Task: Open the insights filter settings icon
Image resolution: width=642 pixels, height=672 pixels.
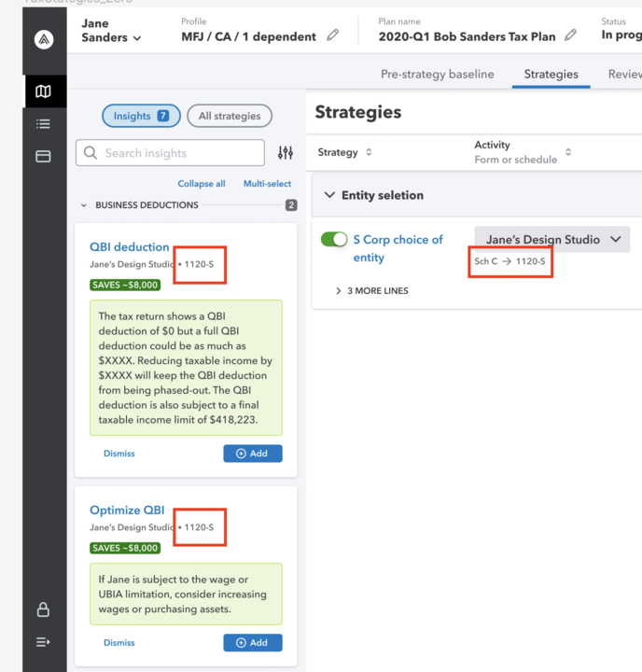Action: [286, 153]
